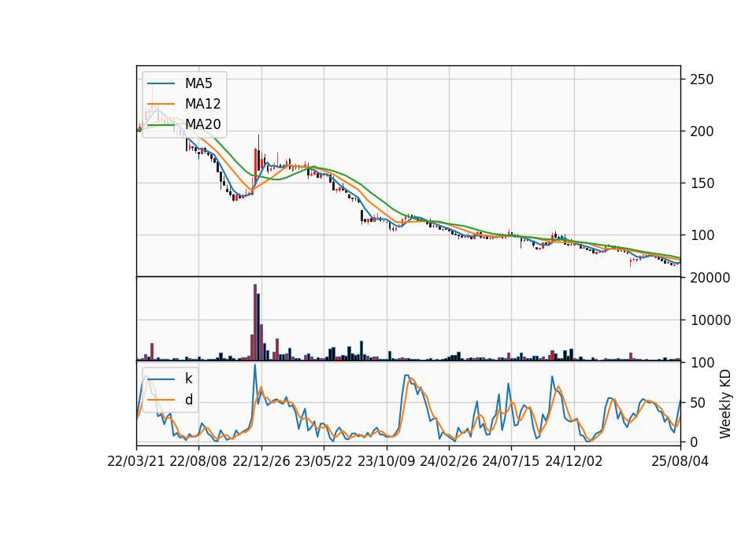The height and width of the screenshot is (543, 756).
Task: Click the 10000 volume axis label
Action: [x=710, y=320]
